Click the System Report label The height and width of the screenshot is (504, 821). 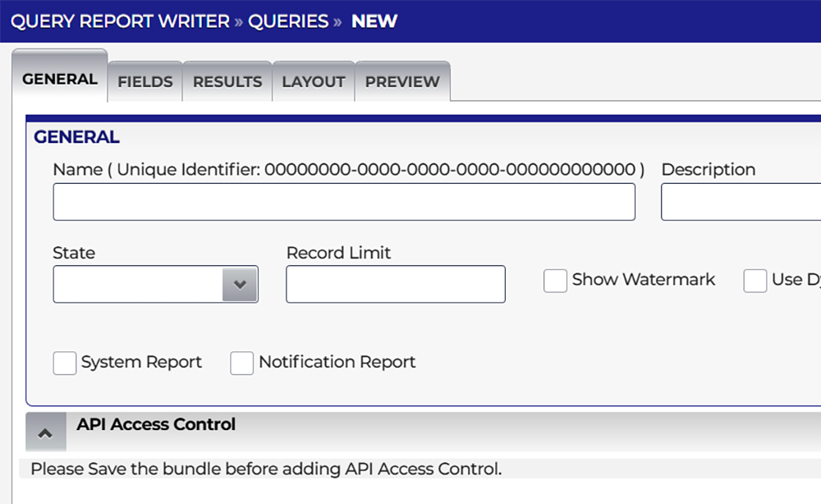click(141, 362)
